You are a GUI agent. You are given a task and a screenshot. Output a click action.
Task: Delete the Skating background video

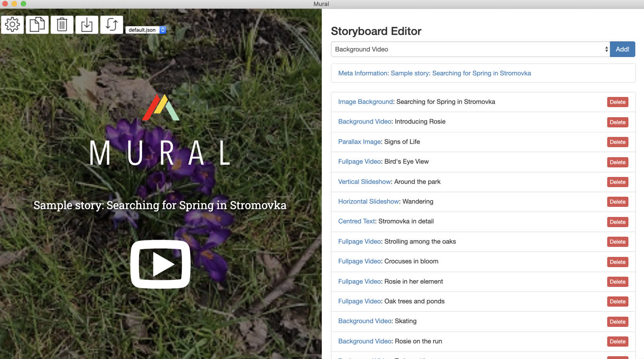pyautogui.click(x=617, y=322)
